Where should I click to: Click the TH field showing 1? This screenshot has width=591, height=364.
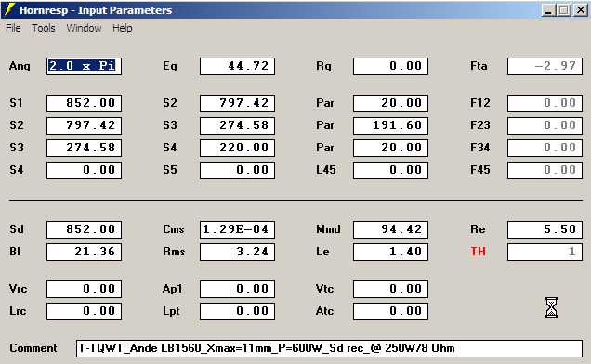tap(545, 252)
